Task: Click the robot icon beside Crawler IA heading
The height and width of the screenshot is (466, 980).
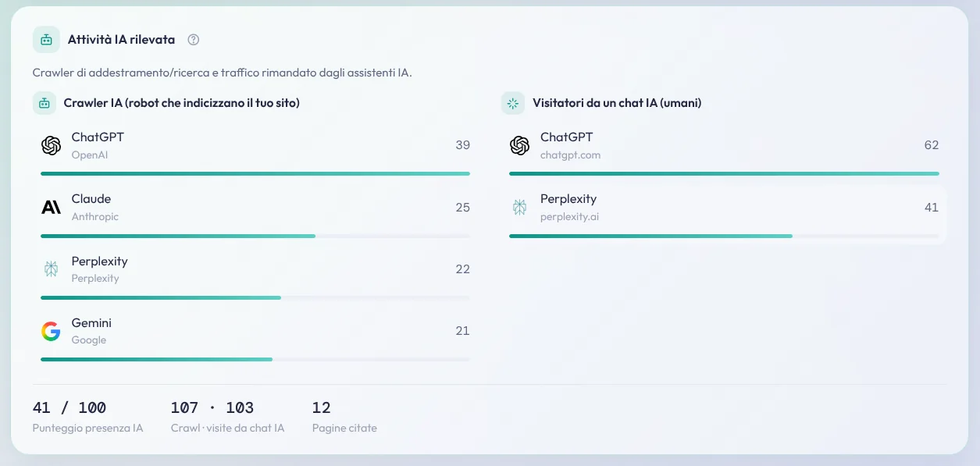Action: [45, 103]
